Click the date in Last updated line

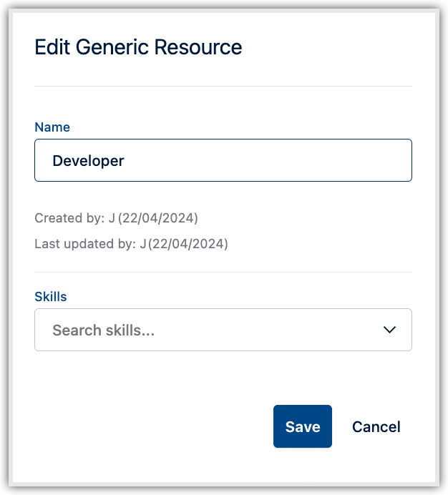click(188, 244)
